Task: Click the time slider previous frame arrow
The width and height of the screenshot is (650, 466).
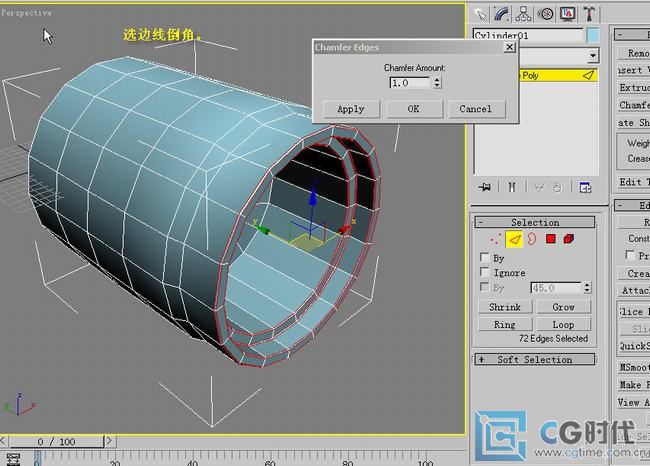Action: [x=3, y=441]
